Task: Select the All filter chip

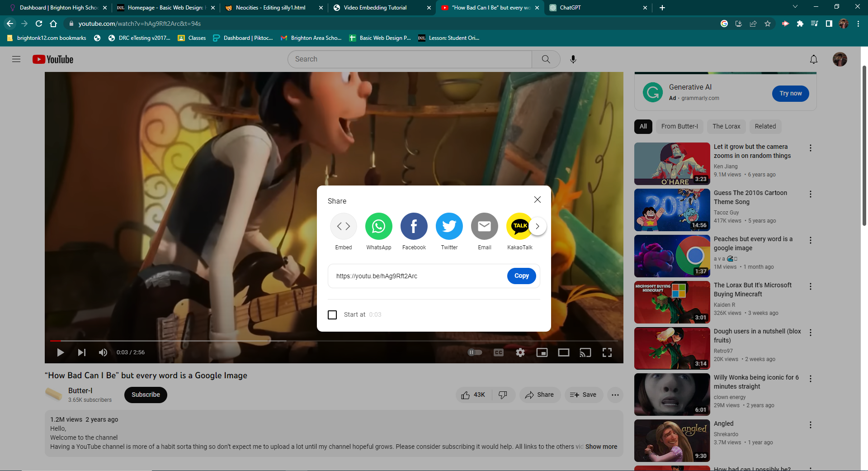Action: pyautogui.click(x=643, y=127)
